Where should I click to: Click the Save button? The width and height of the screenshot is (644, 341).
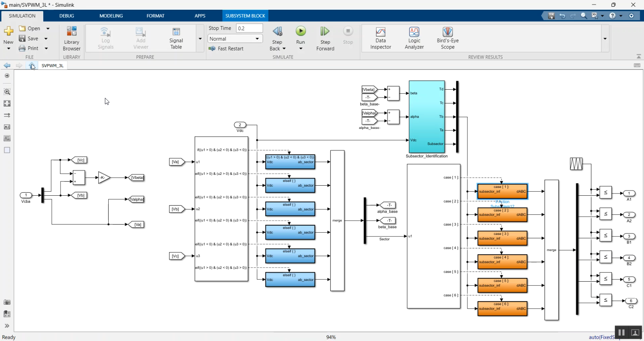coord(29,38)
